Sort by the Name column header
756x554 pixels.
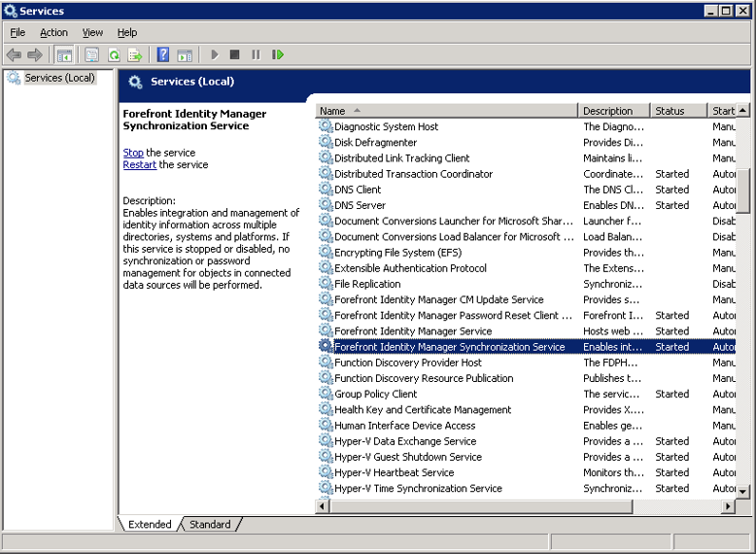coord(446,111)
